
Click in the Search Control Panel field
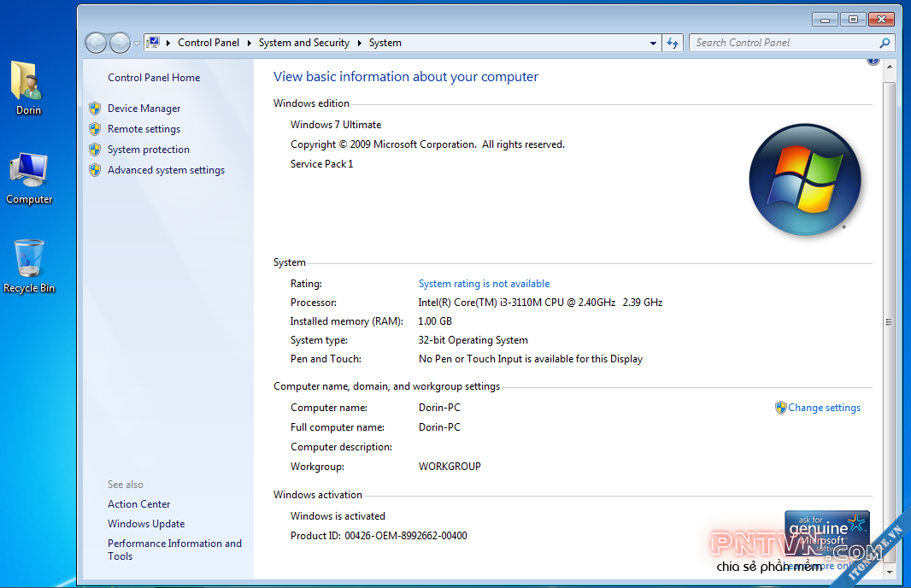tap(785, 43)
